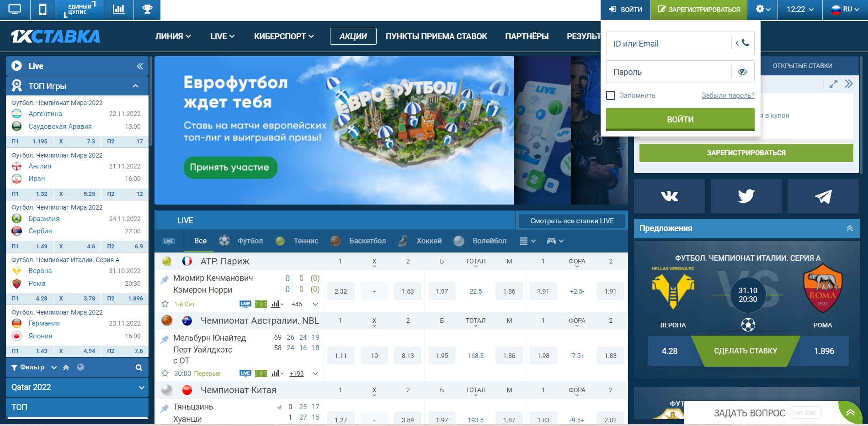Open the 12:22 time zone dropdown

pyautogui.click(x=800, y=10)
